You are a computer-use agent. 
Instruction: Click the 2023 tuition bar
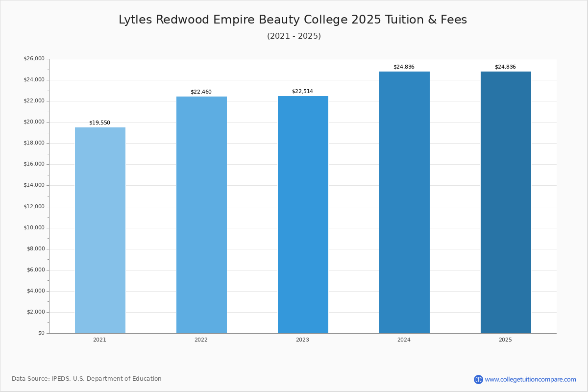click(303, 215)
